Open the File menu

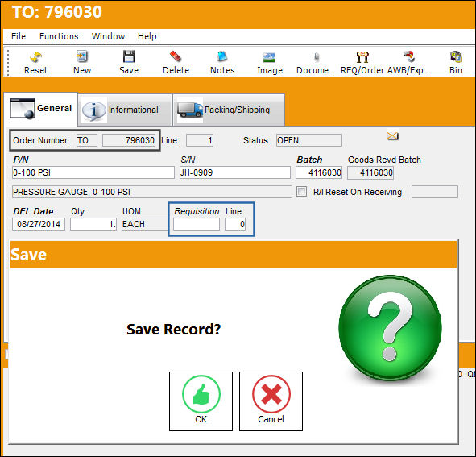click(x=19, y=36)
